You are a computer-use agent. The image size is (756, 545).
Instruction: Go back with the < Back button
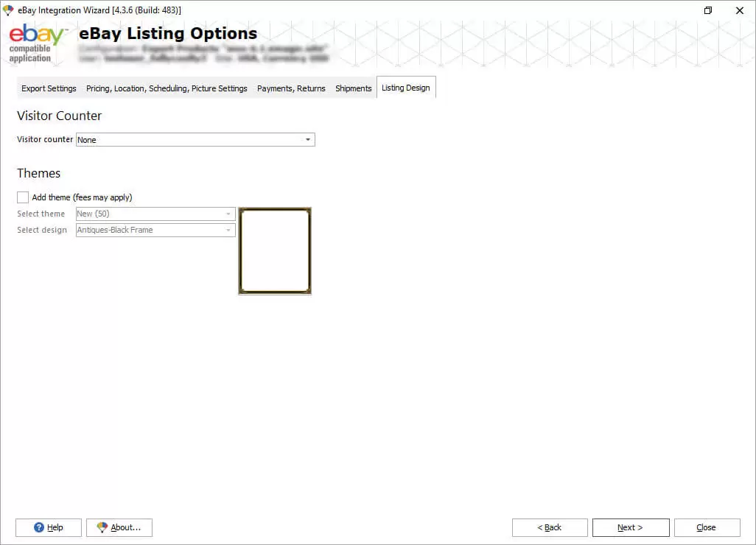point(550,527)
